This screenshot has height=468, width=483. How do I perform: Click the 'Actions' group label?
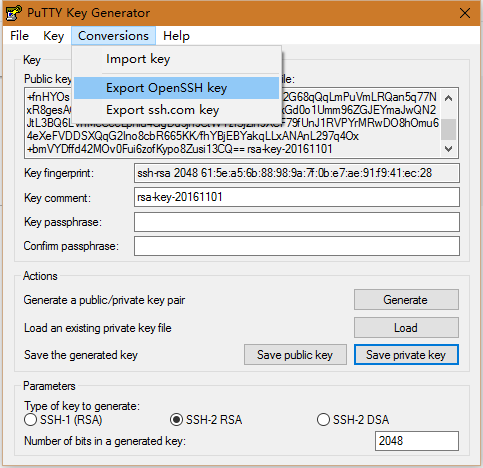(x=40, y=276)
